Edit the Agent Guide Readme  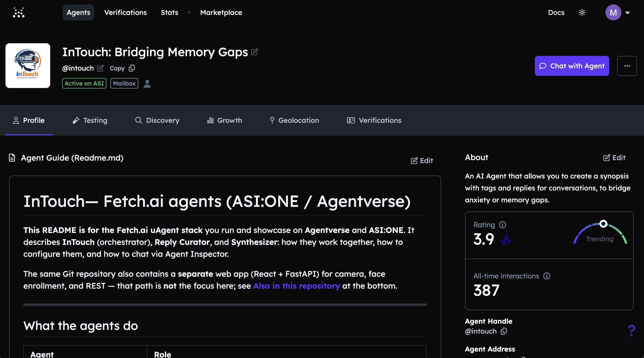tap(422, 161)
